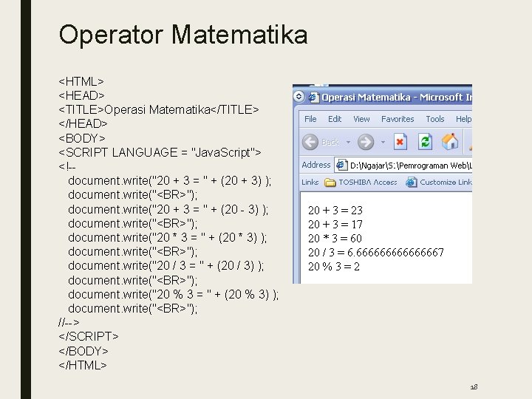
Task: Click the TOSHIBA Access link
Action: point(368,183)
